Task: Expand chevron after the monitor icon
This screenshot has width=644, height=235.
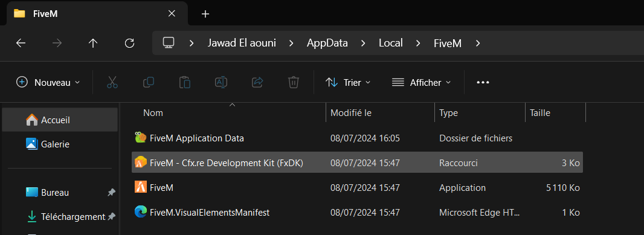Action: click(x=192, y=43)
